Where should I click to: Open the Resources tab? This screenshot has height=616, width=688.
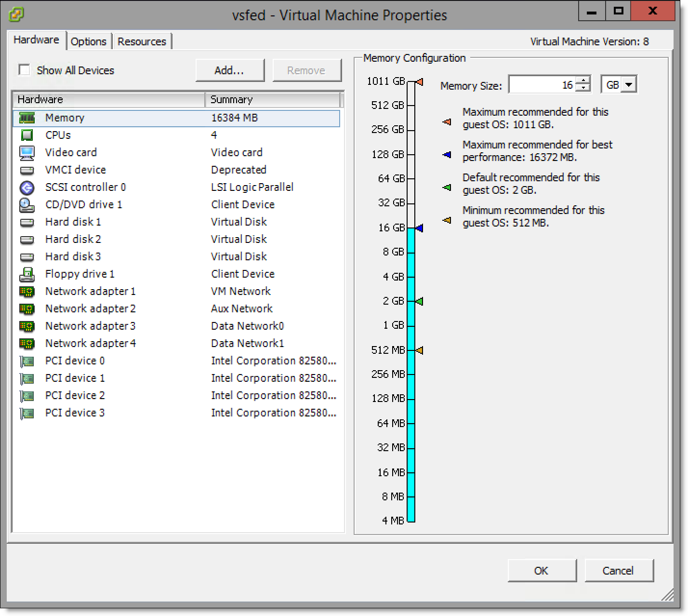pyautogui.click(x=142, y=41)
